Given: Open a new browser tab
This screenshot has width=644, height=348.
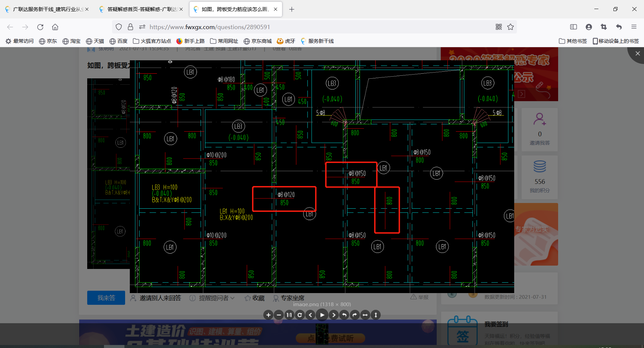Looking at the screenshot, I should tap(291, 9).
